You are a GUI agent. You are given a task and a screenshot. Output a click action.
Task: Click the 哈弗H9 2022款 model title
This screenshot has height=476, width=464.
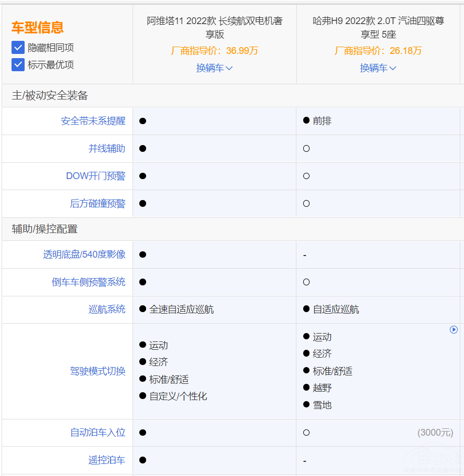pyautogui.click(x=378, y=28)
